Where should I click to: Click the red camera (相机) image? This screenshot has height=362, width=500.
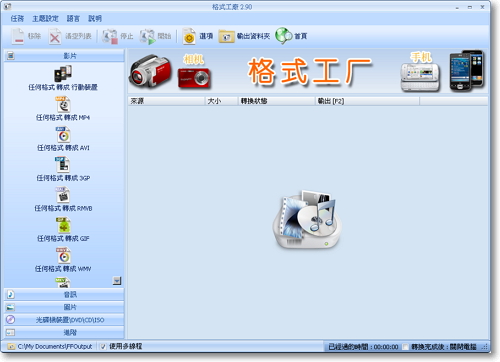click(194, 78)
